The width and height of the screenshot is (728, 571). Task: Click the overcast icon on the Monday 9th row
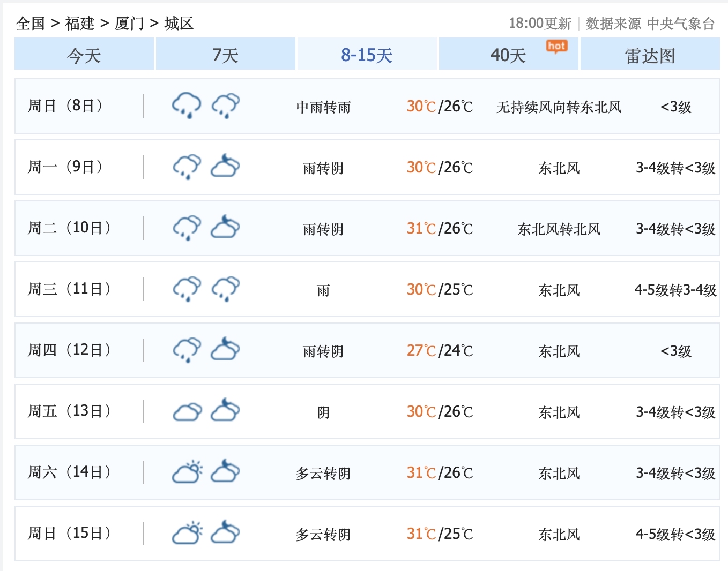(225, 166)
